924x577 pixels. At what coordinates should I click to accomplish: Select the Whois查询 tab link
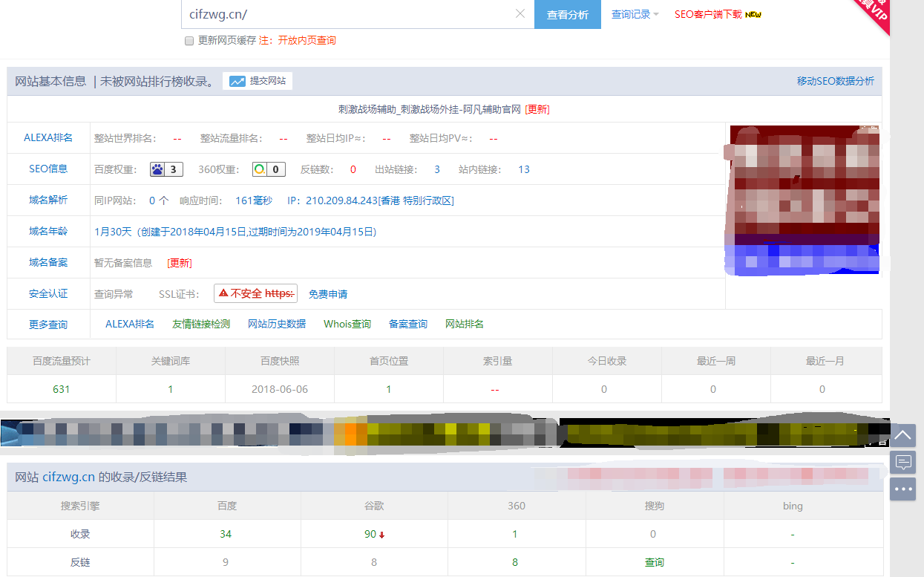(347, 324)
